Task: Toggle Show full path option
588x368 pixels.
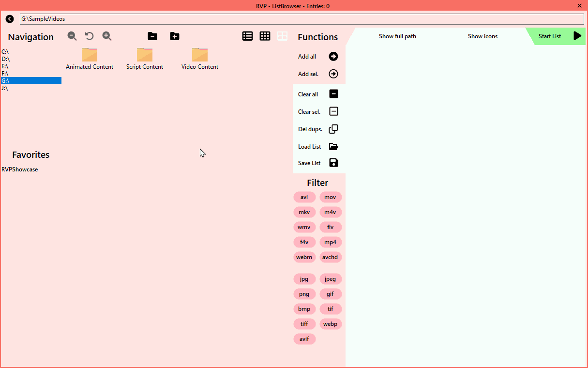Action: click(x=397, y=36)
